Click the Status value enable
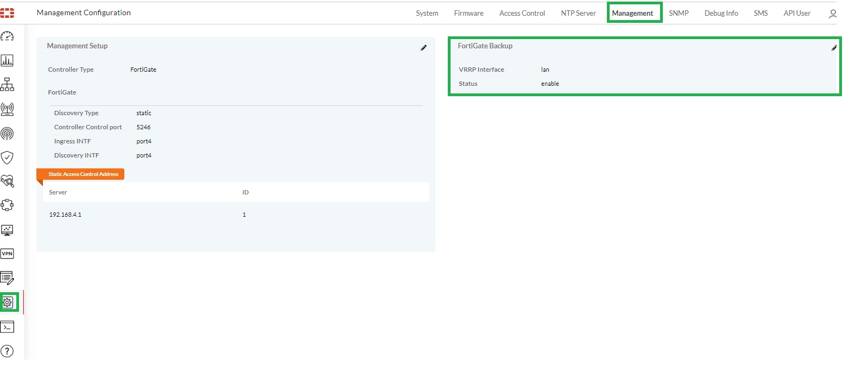 (x=550, y=84)
